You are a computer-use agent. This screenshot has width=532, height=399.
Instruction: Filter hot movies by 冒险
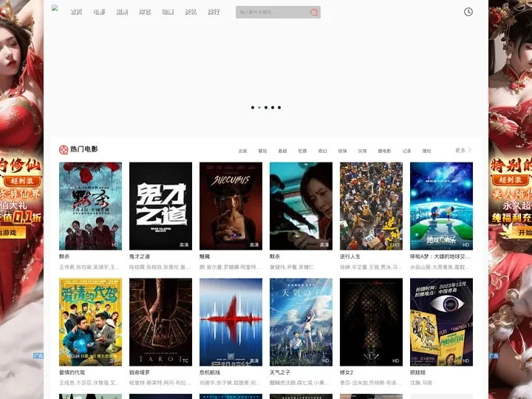click(262, 151)
